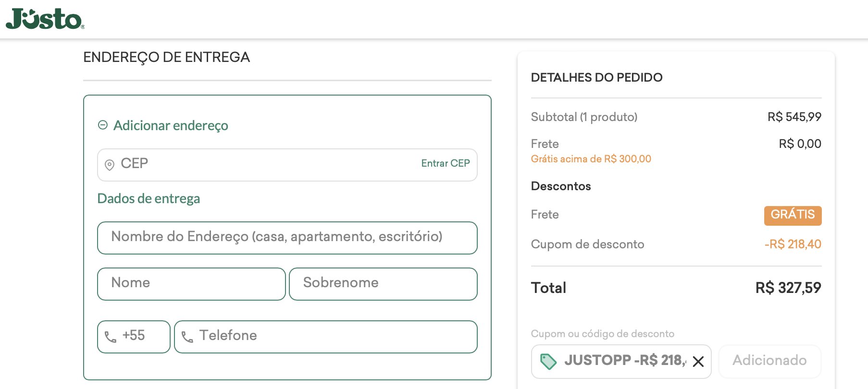This screenshot has width=868, height=389.
Task: Remove the JUSTOPP coupon with X
Action: 698,361
